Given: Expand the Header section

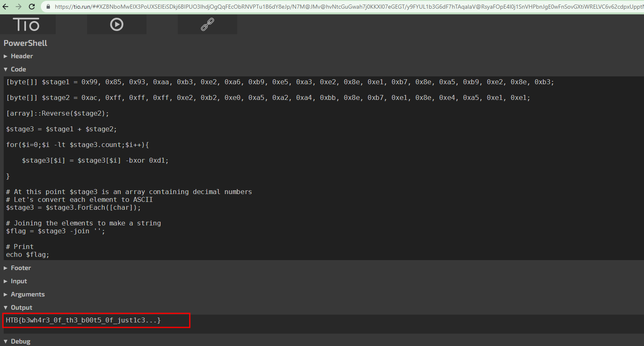Looking at the screenshot, I should 21,56.
